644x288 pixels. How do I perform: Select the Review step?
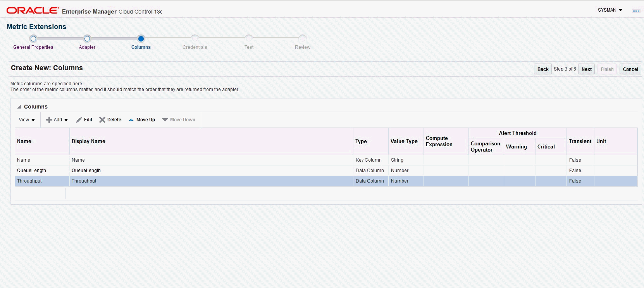pos(303,47)
